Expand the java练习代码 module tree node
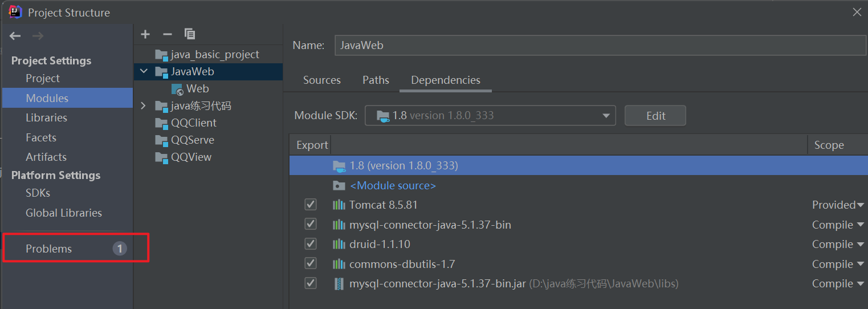 tap(143, 106)
